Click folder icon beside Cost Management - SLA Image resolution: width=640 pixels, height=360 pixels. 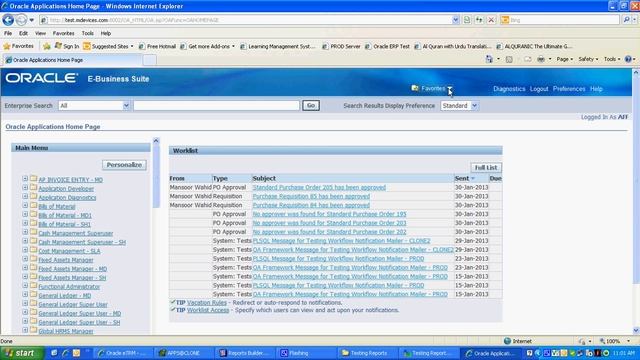tap(33, 250)
